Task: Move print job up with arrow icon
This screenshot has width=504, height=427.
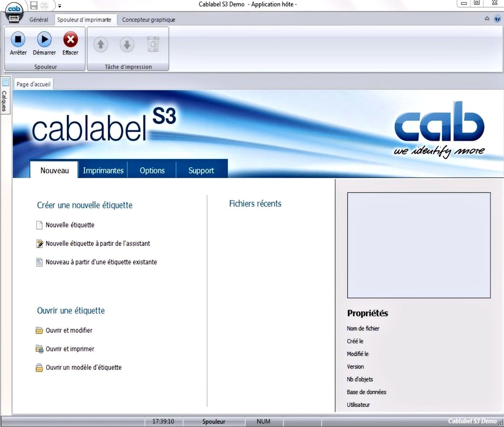Action: tap(101, 45)
